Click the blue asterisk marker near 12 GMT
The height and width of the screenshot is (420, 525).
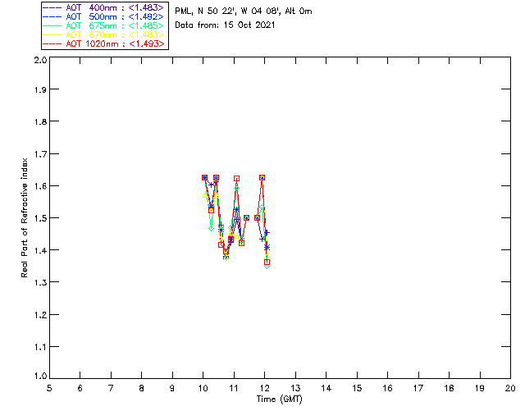[267, 247]
